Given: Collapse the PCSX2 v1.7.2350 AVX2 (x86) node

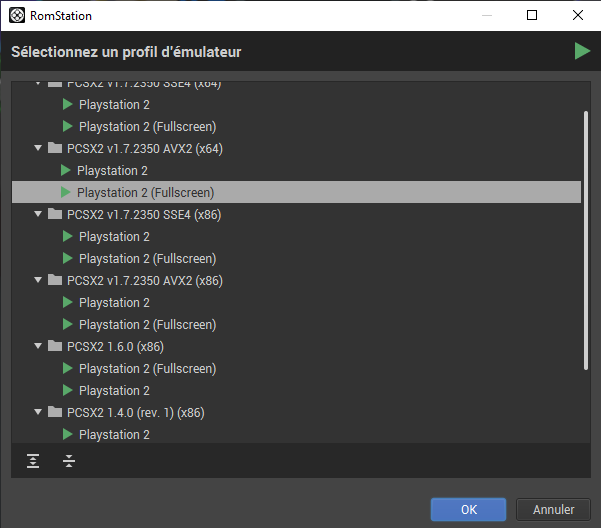Looking at the screenshot, I should 38,280.
